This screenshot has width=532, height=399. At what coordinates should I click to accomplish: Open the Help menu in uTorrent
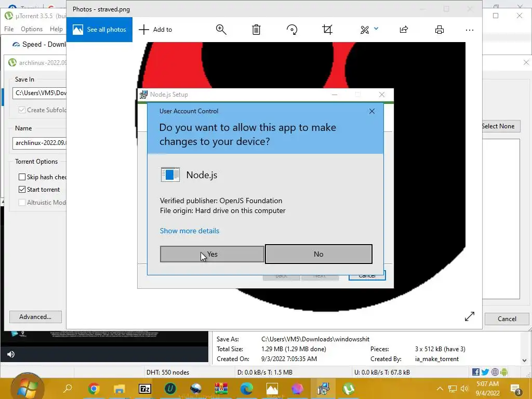pyautogui.click(x=56, y=29)
